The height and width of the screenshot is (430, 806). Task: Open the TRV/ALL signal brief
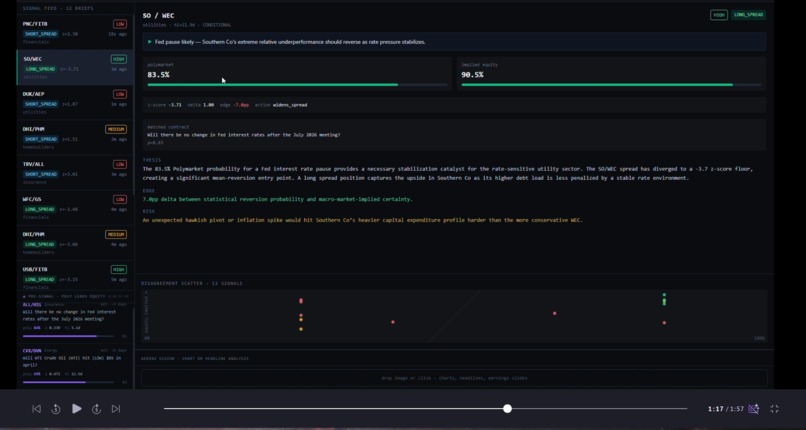click(x=75, y=173)
